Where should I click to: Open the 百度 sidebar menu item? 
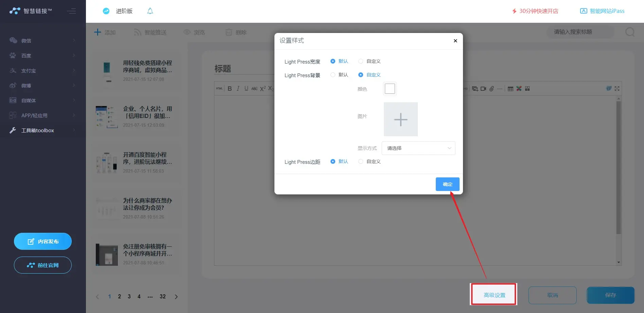(x=42, y=56)
